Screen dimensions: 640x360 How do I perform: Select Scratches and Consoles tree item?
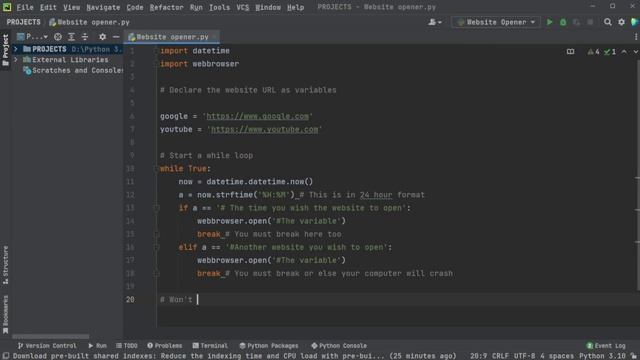pos(73,71)
